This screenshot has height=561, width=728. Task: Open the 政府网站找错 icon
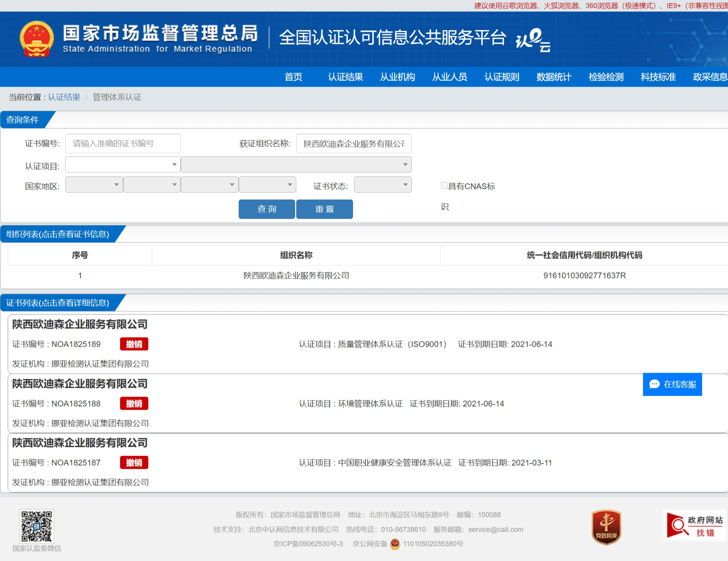coord(695,526)
